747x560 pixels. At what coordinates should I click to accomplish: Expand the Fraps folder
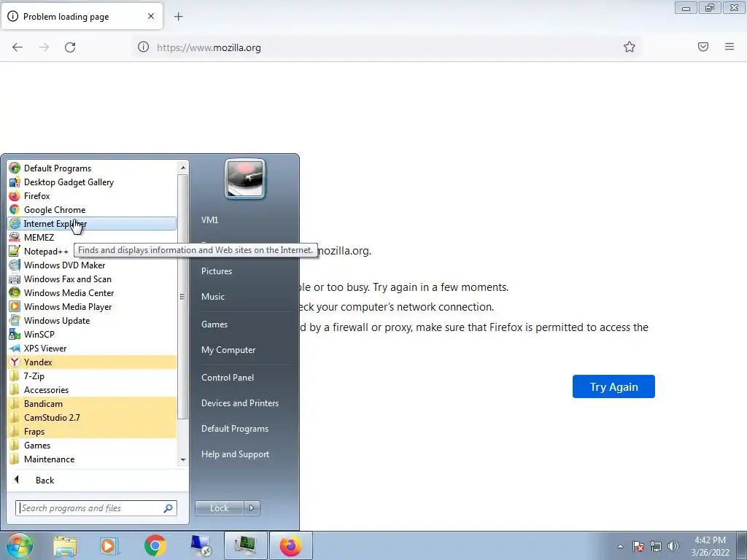pos(92,431)
